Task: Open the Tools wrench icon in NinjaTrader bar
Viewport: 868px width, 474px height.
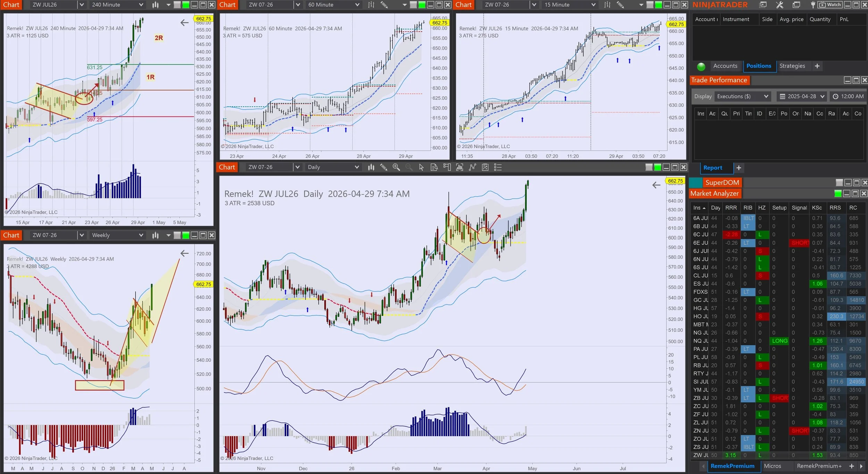Action: click(779, 5)
